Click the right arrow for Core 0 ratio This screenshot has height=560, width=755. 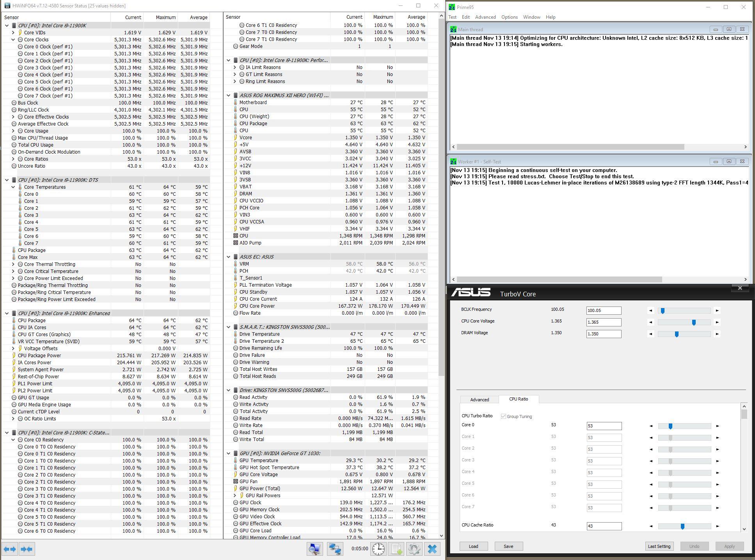[717, 426]
